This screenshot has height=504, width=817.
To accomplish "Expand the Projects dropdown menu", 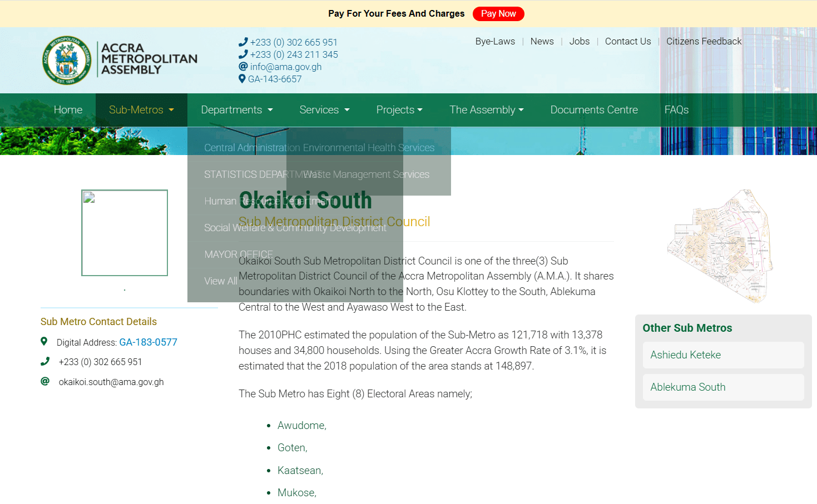I will (399, 110).
